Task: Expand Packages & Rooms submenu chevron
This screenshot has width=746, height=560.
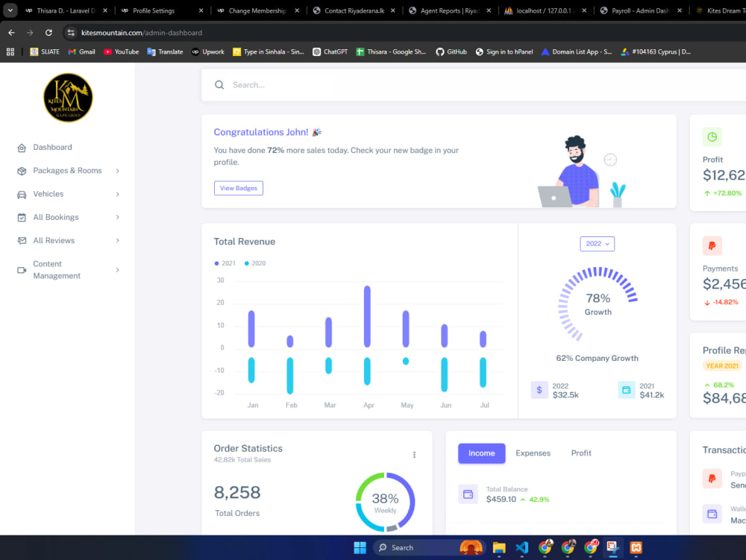Action: point(118,171)
